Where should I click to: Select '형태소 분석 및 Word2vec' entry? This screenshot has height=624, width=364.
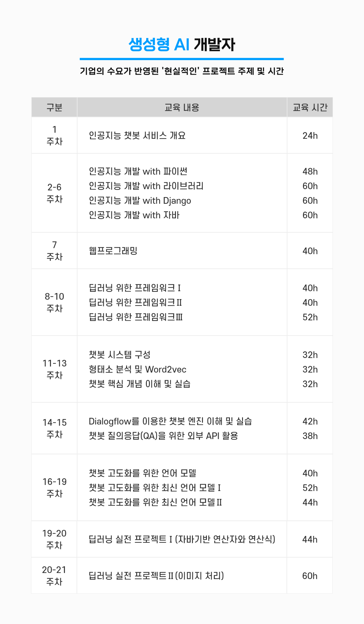coord(137,370)
